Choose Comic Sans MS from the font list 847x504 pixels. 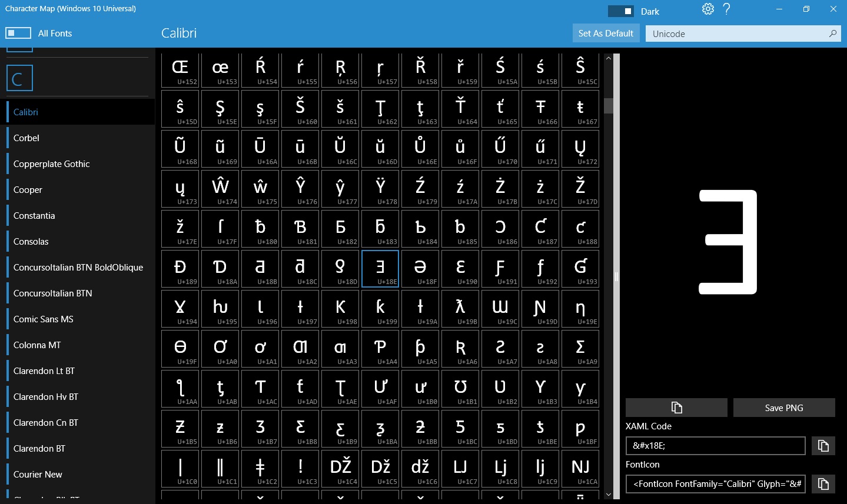point(44,319)
